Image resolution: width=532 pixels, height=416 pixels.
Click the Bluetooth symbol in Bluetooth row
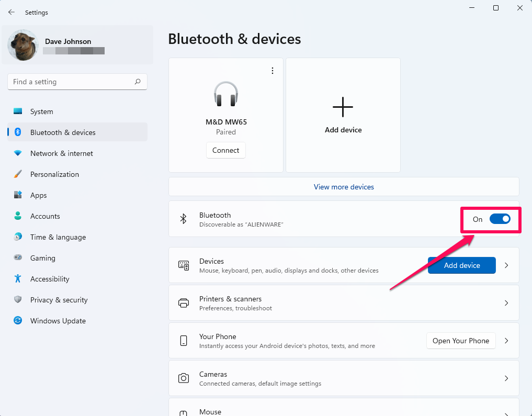[183, 219]
